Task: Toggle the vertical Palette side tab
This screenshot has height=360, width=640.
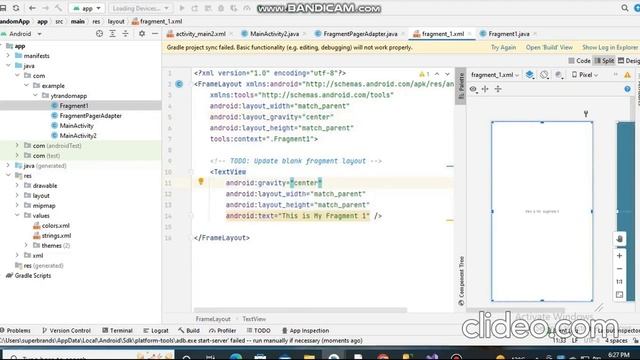Action: pyautogui.click(x=461, y=86)
